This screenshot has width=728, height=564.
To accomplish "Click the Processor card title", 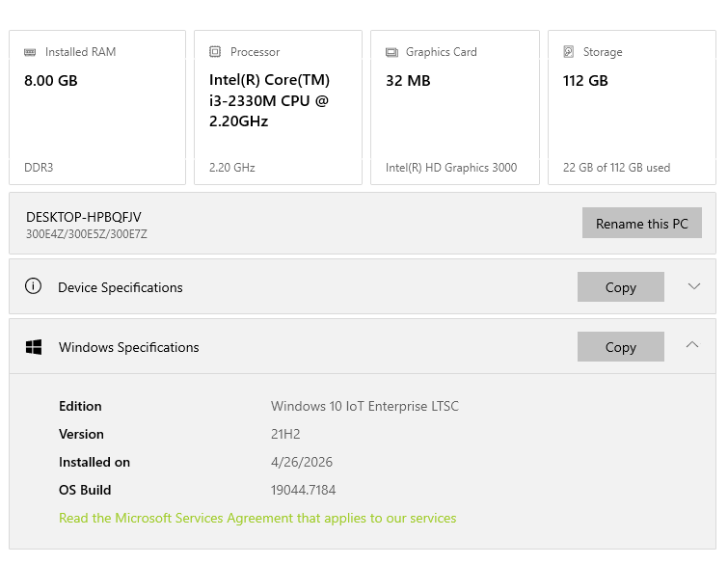I will (x=255, y=52).
